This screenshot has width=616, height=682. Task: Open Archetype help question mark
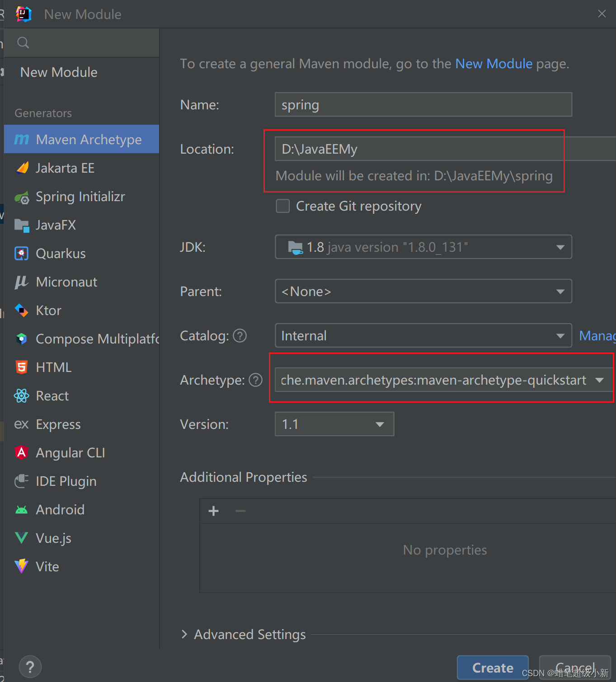coord(256,380)
